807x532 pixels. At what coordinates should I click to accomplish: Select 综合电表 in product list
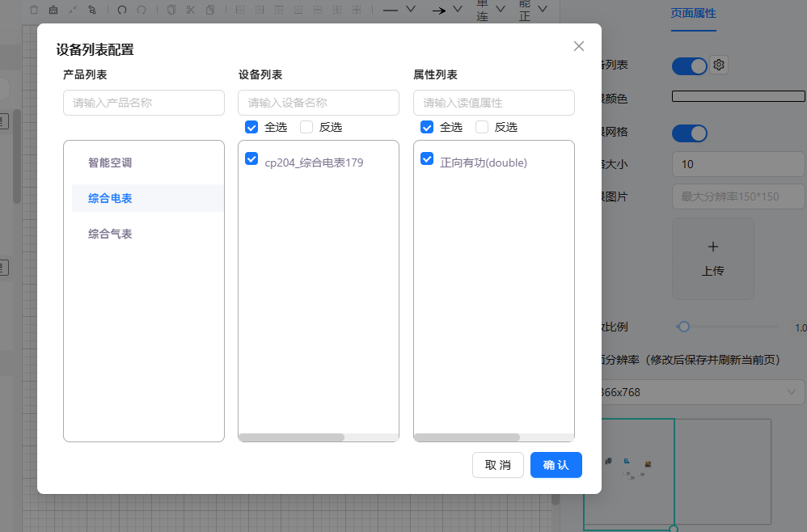click(148, 198)
